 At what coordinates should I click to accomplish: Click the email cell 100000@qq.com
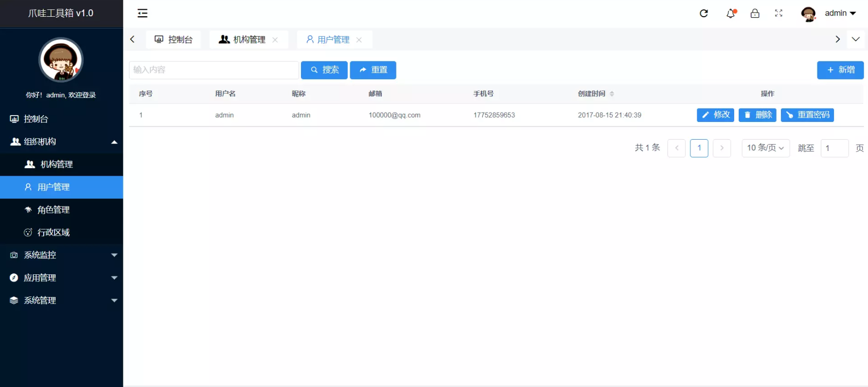(394, 115)
